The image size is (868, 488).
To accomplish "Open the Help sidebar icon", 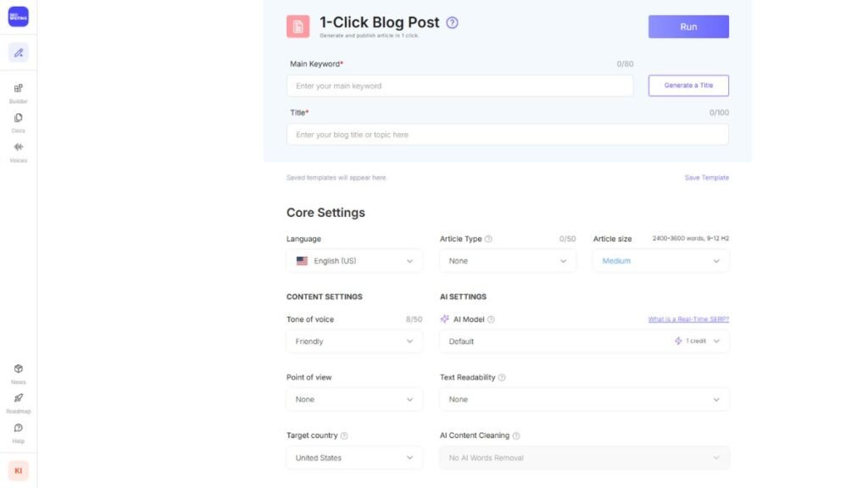I will point(18,428).
